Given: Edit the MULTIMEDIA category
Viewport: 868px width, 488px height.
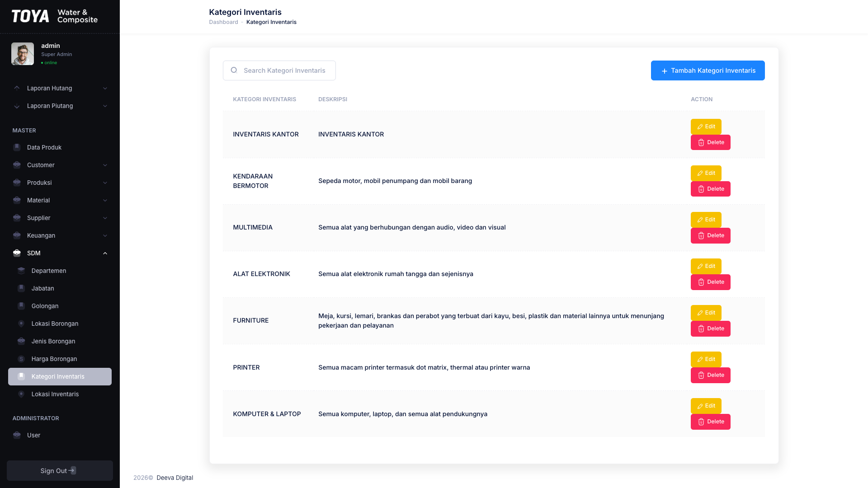Looking at the screenshot, I should [706, 220].
